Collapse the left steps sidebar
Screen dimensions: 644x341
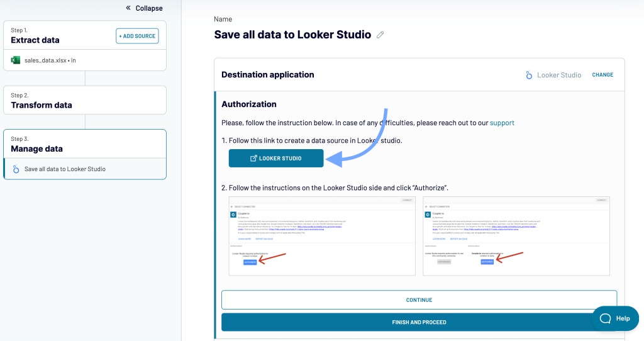(x=144, y=8)
